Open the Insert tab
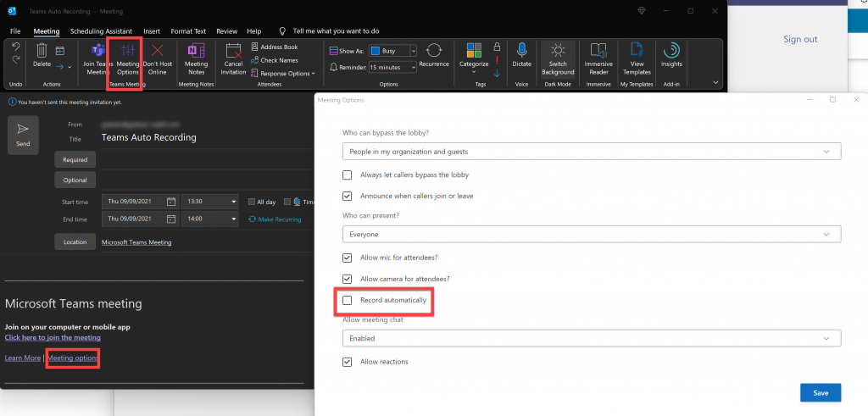 tap(152, 31)
